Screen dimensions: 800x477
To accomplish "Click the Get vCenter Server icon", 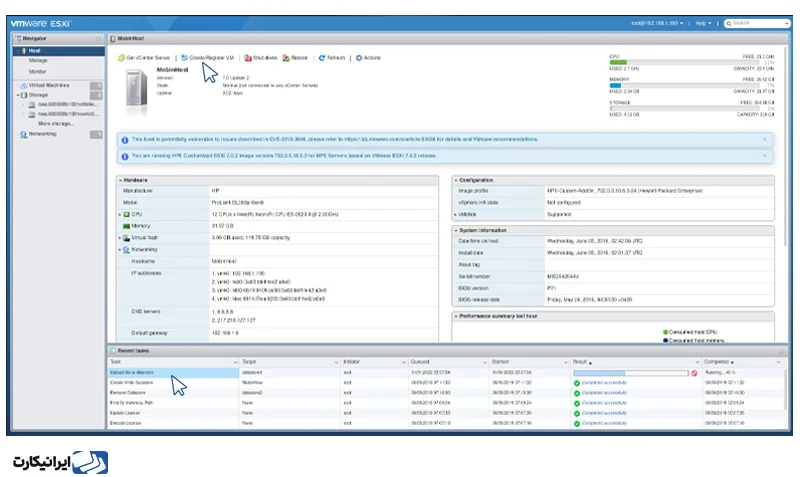I will tap(121, 58).
